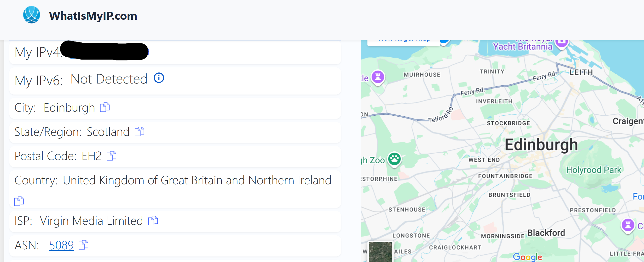Click the Telford Rd road label
This screenshot has width=644, height=262.
441,115
